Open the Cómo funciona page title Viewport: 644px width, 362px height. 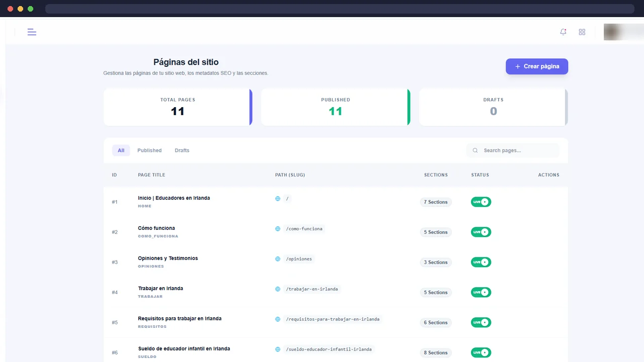coord(156,228)
